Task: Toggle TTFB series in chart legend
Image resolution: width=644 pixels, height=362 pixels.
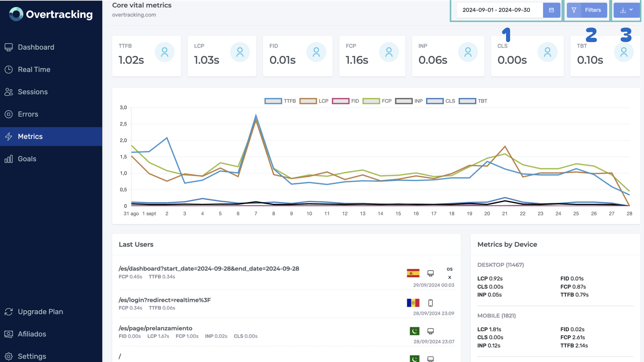Action: tap(280, 101)
